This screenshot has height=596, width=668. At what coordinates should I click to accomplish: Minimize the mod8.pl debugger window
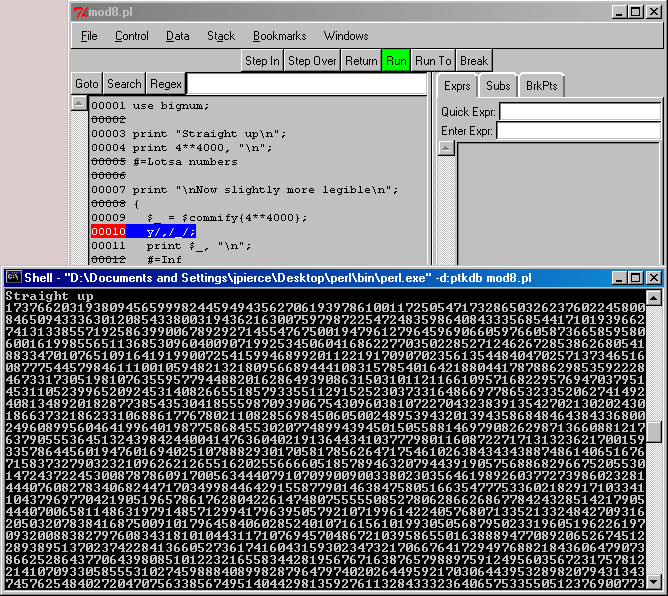point(619,12)
